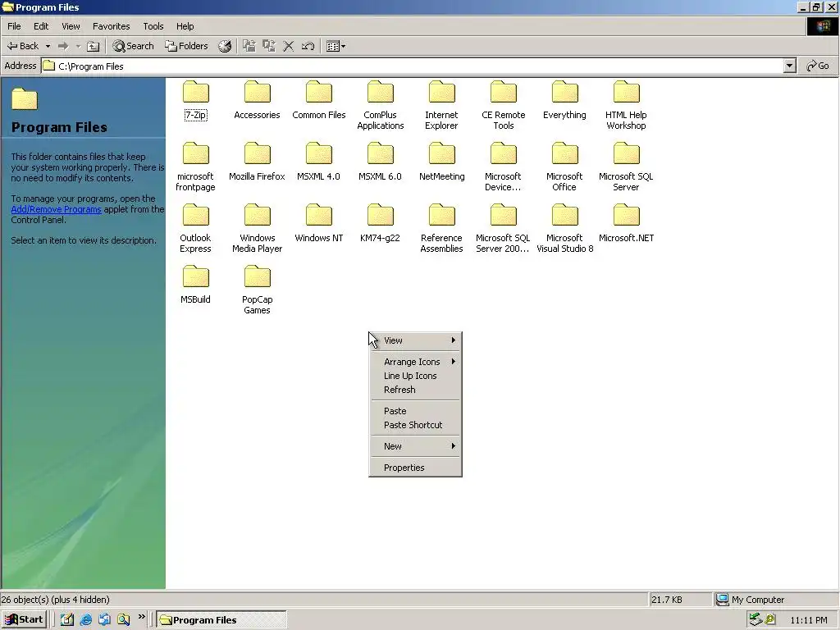Select the ComPlus Applications folder

point(381,106)
